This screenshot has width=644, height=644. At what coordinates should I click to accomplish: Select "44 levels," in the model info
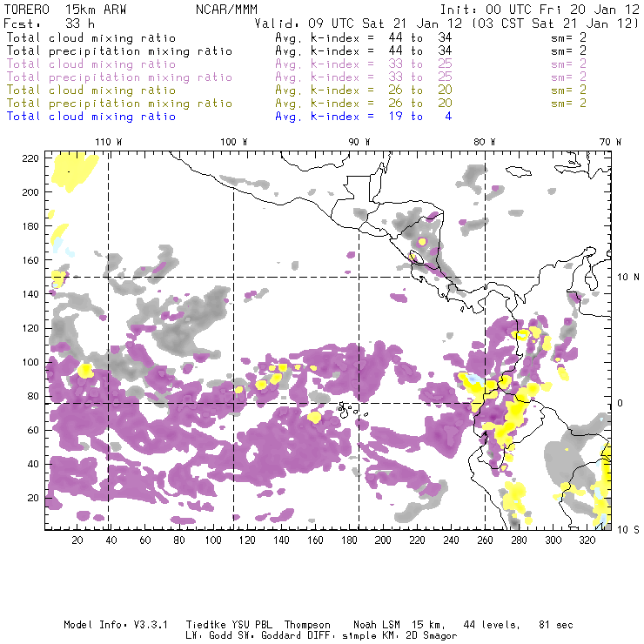492,625
